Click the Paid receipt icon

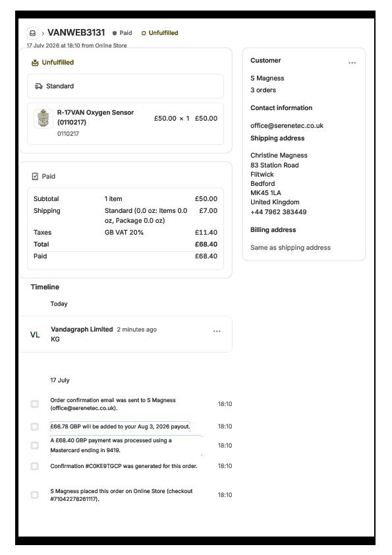[35, 176]
